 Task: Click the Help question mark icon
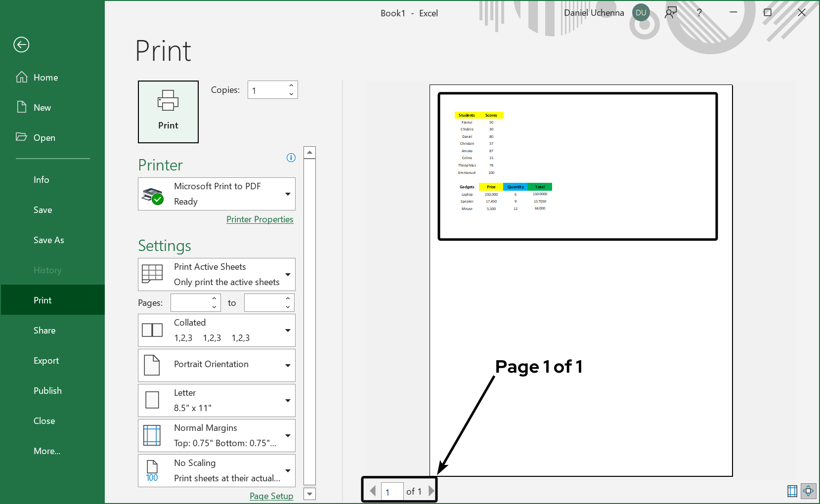pos(699,13)
